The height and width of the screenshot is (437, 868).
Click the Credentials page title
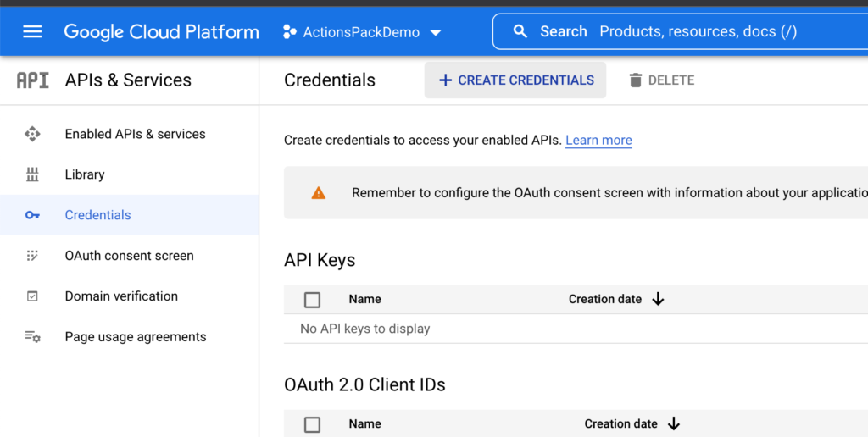tap(330, 80)
